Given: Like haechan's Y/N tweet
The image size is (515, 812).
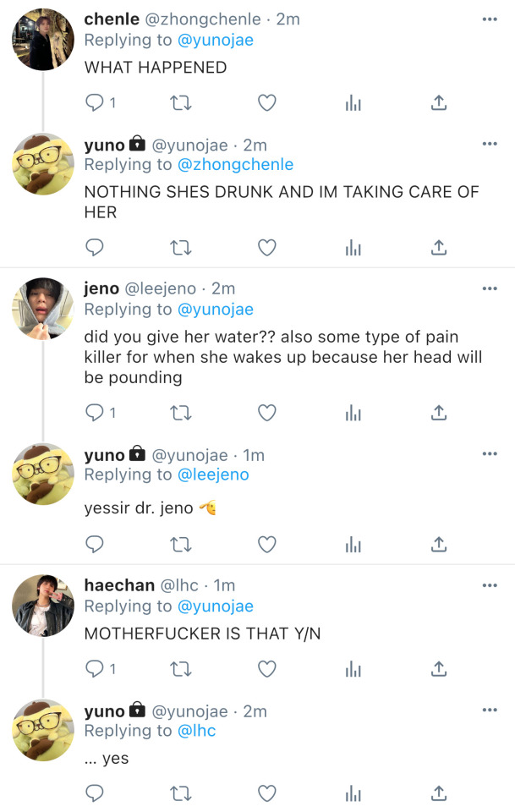Looking at the screenshot, I should click(x=267, y=669).
